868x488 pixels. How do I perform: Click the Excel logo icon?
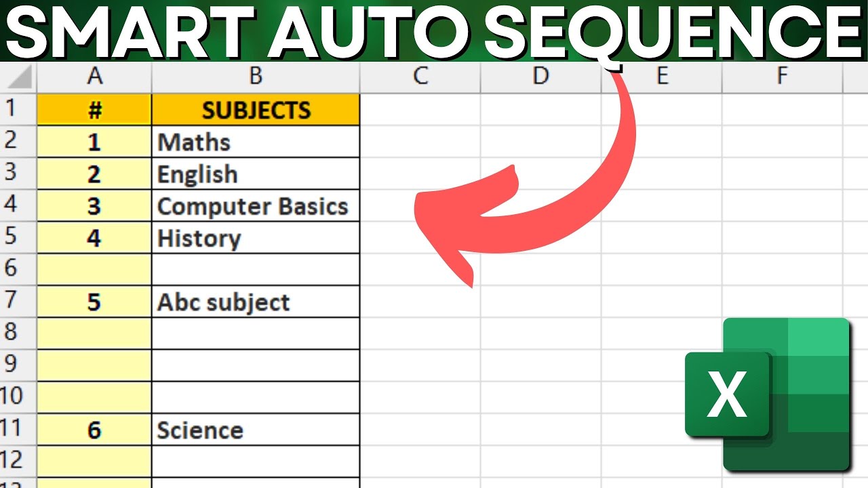coord(768,394)
